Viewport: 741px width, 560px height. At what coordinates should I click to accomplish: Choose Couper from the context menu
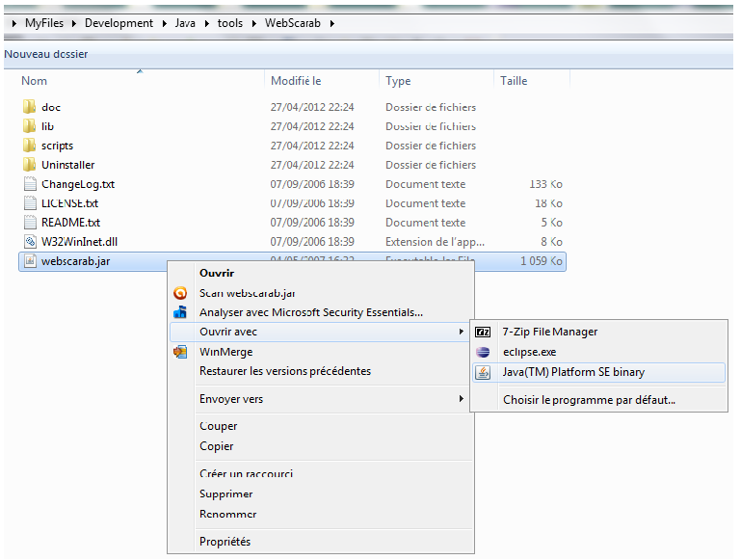tap(321, 426)
